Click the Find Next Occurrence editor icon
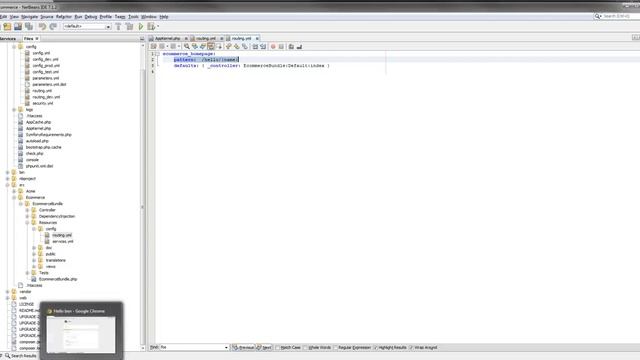 tap(203, 47)
